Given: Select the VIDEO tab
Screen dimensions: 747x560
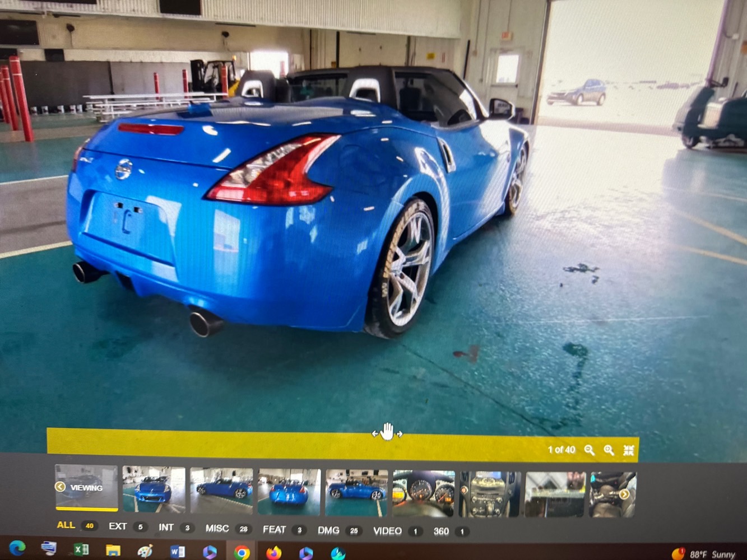Looking at the screenshot, I should pos(397,531).
